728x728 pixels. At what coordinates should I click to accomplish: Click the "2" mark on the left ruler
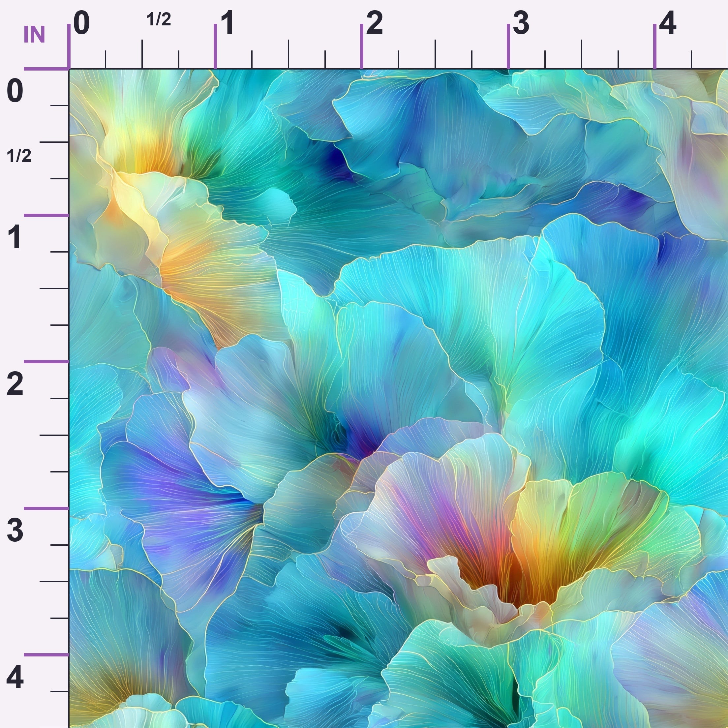tap(15, 384)
